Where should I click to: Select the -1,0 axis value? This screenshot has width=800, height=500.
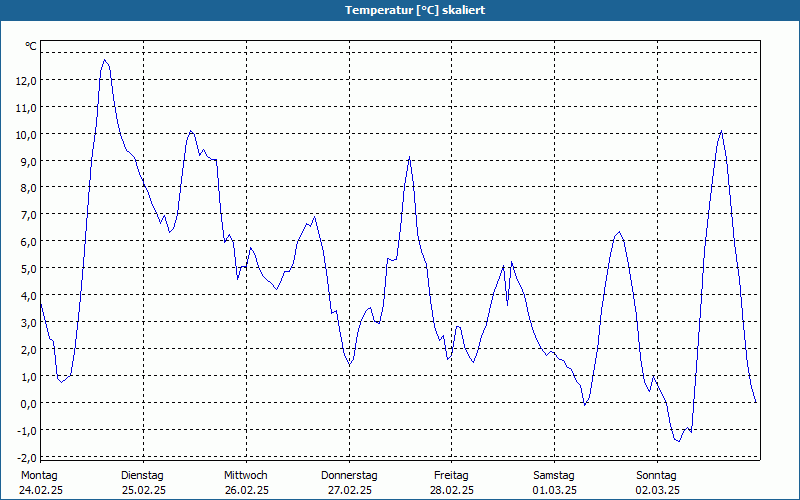pyautogui.click(x=27, y=431)
